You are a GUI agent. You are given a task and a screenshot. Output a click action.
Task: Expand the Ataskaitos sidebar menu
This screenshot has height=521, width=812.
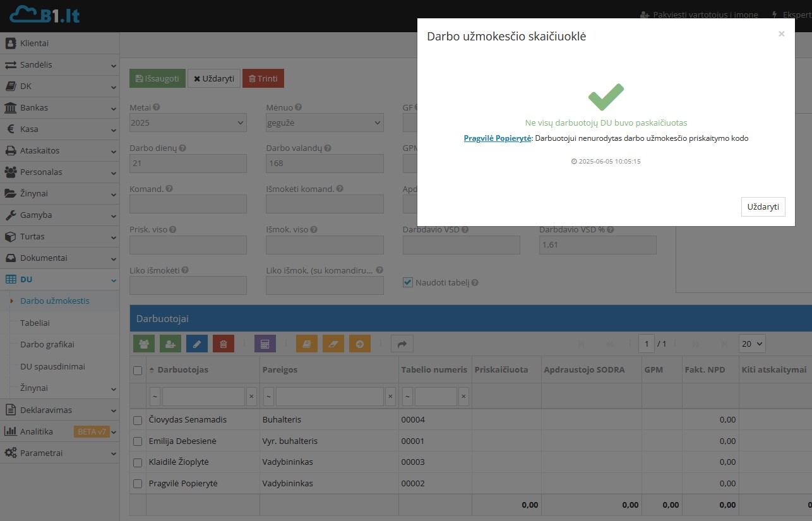pos(60,151)
